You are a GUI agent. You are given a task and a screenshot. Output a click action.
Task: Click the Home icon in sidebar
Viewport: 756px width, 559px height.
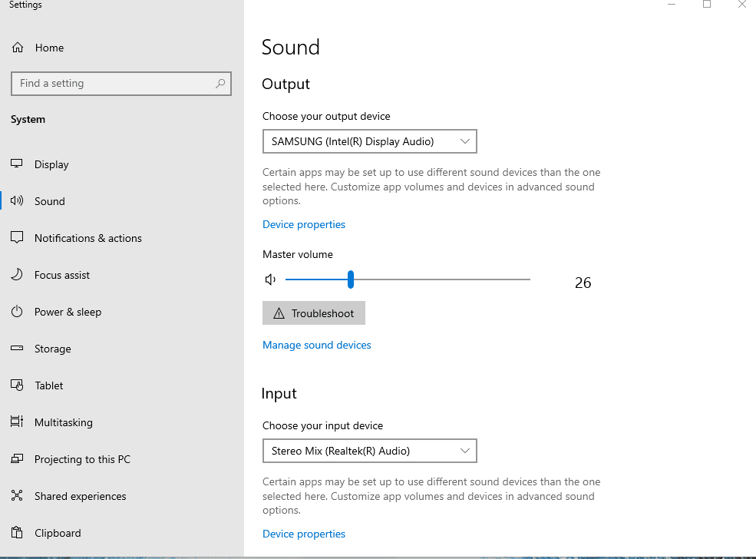coord(18,48)
